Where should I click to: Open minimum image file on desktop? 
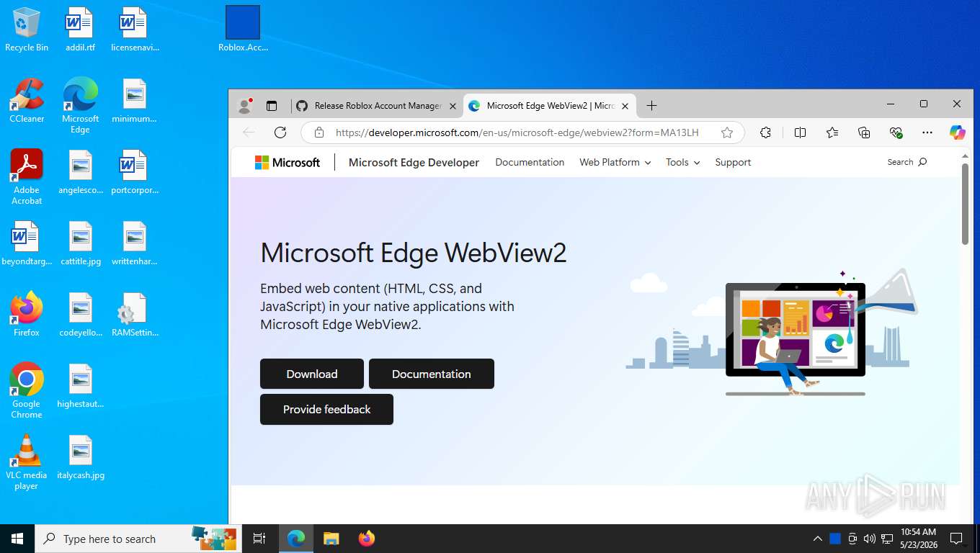pyautogui.click(x=135, y=101)
